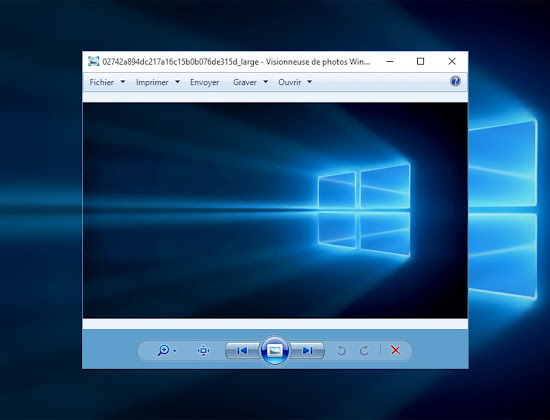Viewport: 550px width, 420px height.
Task: Click the Imprimer menu label
Action: 152,82
